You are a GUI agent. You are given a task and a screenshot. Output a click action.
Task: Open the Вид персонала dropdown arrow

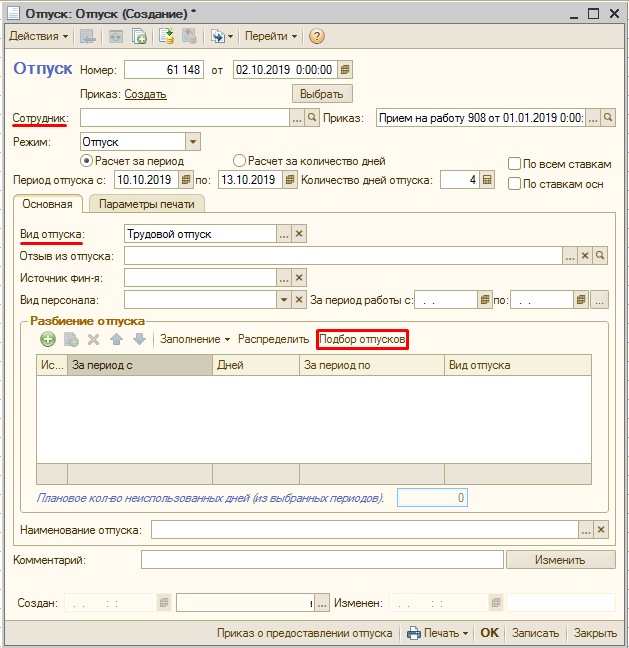point(284,299)
